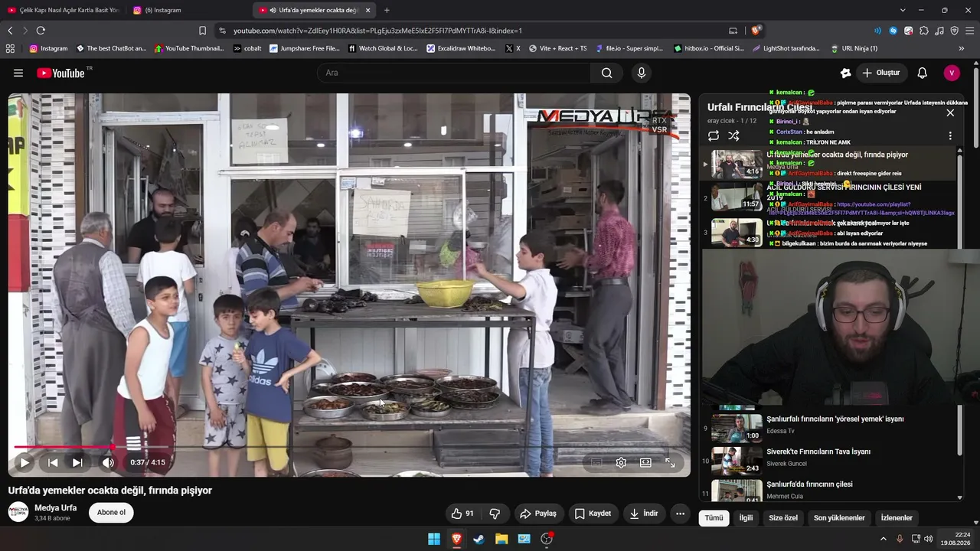Image resolution: width=980 pixels, height=551 pixels.
Task: Open the YouTube guide hamburger menu
Action: tap(18, 73)
